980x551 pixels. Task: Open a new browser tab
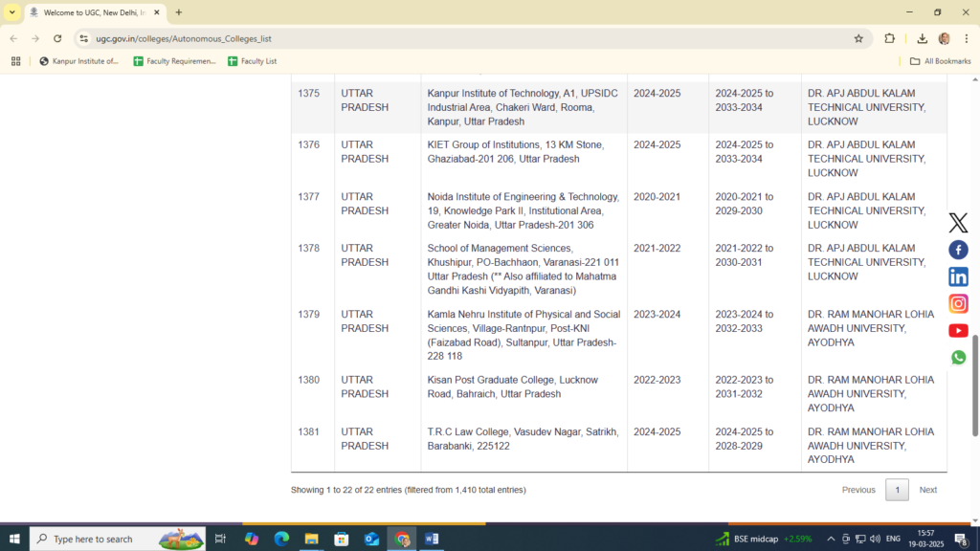179,12
